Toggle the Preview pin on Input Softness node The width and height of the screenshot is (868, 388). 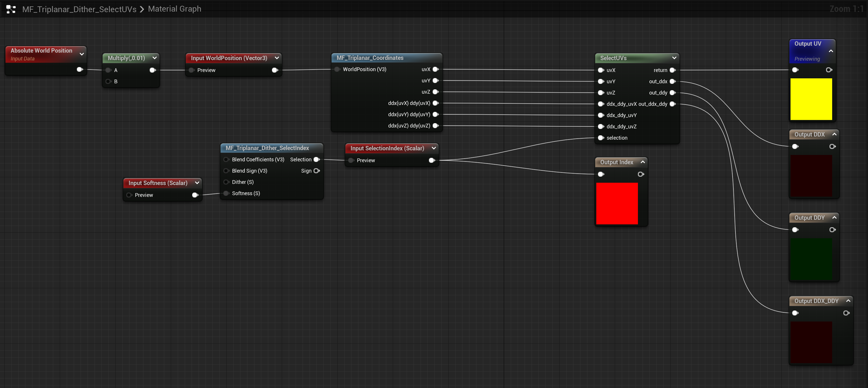129,195
